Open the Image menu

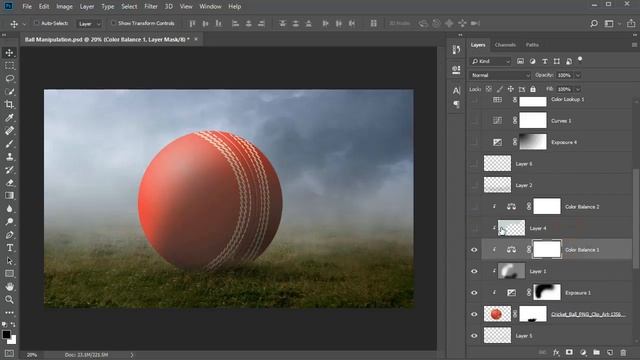[x=64, y=7]
